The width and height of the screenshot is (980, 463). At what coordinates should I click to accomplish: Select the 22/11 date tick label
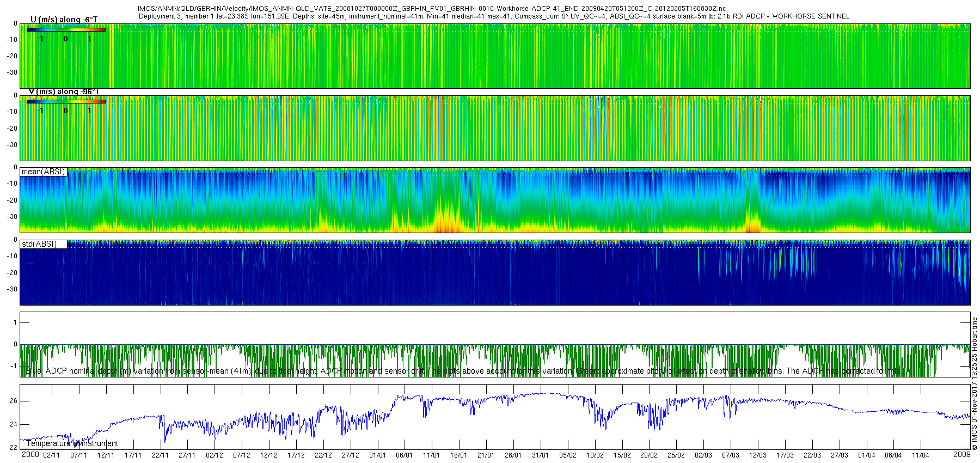click(160, 455)
